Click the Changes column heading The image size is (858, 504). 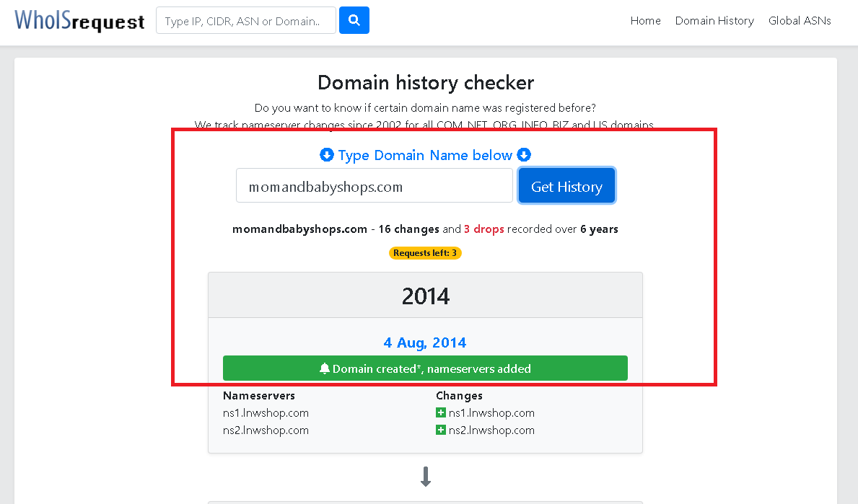[x=459, y=395]
